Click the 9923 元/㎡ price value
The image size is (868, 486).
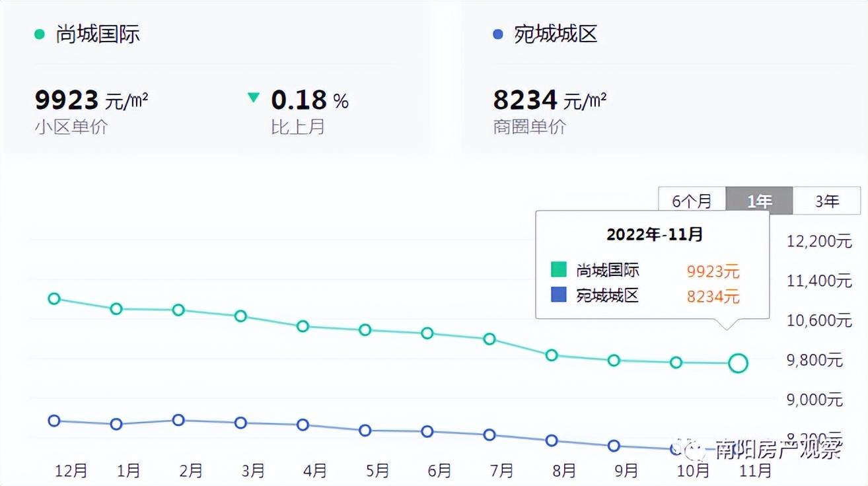point(91,100)
